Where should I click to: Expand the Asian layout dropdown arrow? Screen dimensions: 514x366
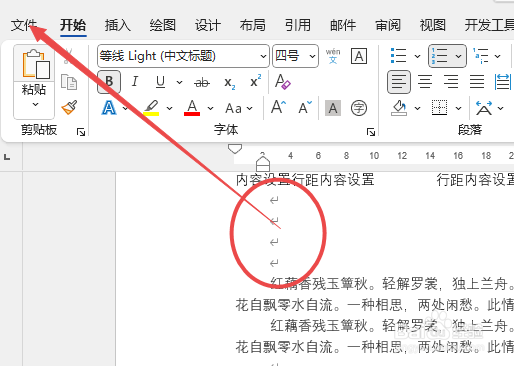click(500, 108)
